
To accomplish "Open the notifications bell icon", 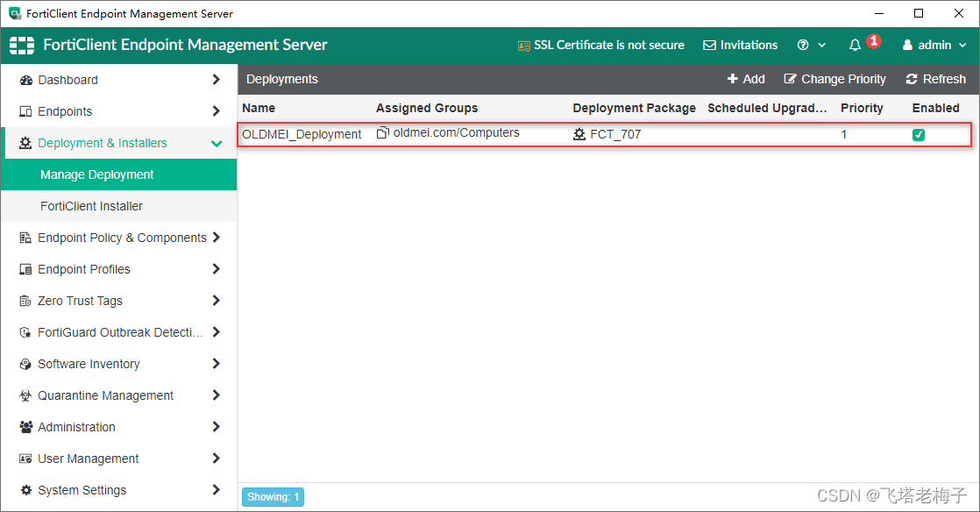I will (855, 45).
